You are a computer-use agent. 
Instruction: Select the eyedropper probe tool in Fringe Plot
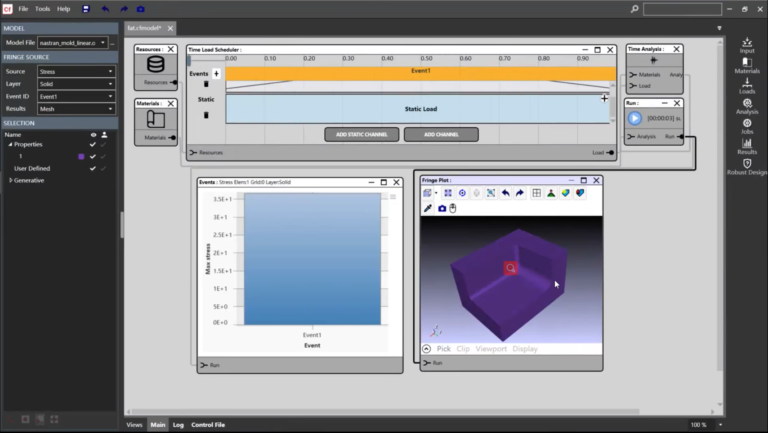[428, 208]
